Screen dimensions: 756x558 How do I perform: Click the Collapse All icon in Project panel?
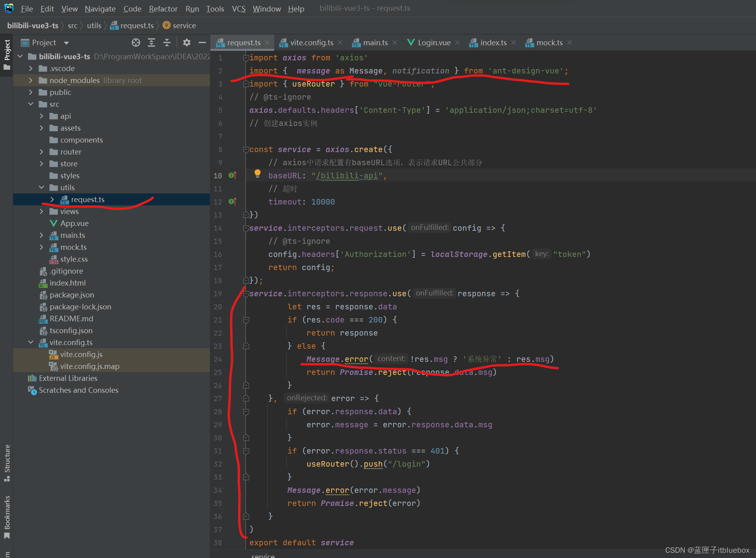point(167,42)
